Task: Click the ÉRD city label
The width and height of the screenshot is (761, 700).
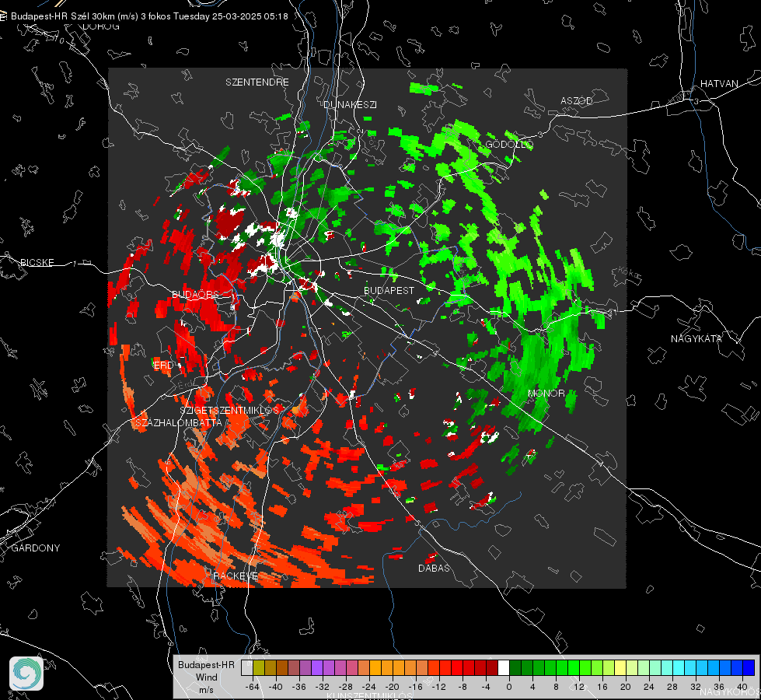Action: (x=163, y=366)
